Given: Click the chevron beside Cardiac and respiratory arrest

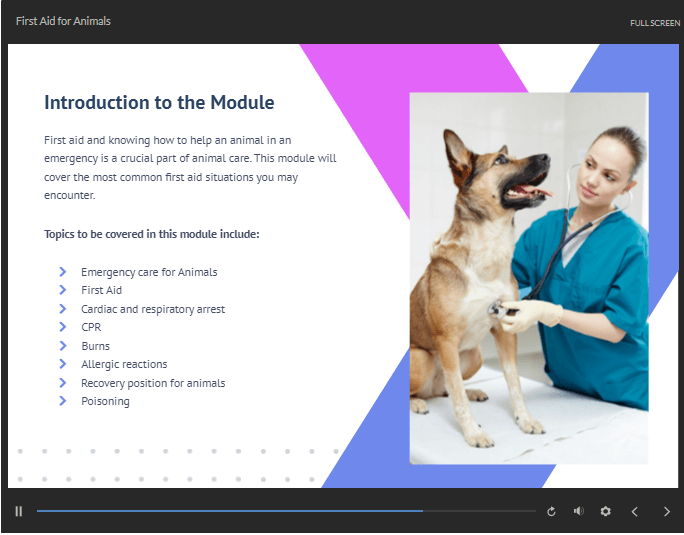Looking at the screenshot, I should pos(63,309).
